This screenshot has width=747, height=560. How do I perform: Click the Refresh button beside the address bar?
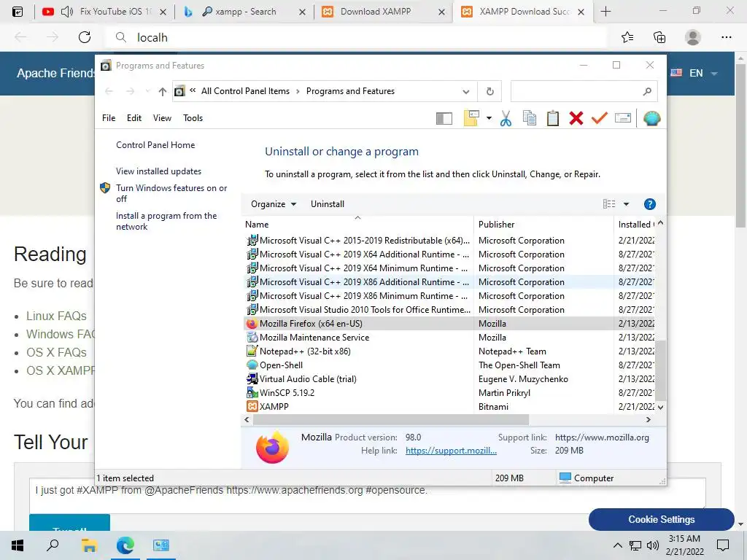pyautogui.click(x=489, y=91)
